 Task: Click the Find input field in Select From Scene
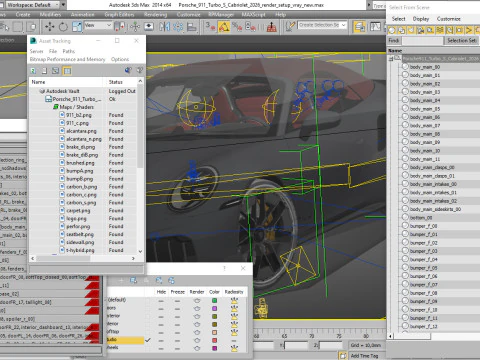click(x=422, y=40)
